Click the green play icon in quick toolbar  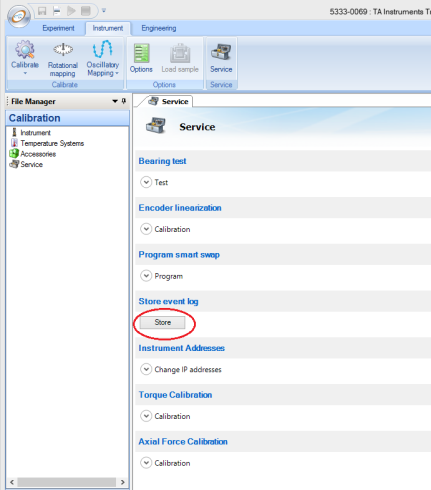point(71,11)
